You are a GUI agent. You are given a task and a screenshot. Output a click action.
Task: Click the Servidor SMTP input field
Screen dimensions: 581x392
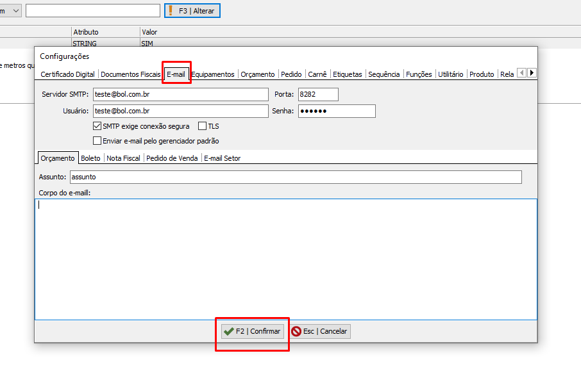tap(180, 95)
